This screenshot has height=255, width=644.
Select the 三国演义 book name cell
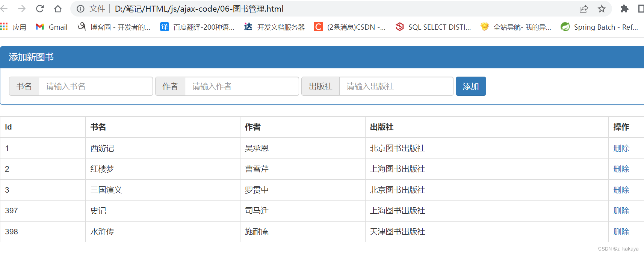click(x=163, y=190)
